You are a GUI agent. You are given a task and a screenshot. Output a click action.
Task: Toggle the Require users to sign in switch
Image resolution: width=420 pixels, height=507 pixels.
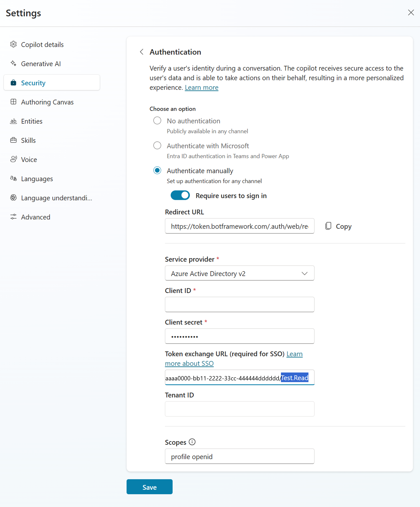(180, 196)
